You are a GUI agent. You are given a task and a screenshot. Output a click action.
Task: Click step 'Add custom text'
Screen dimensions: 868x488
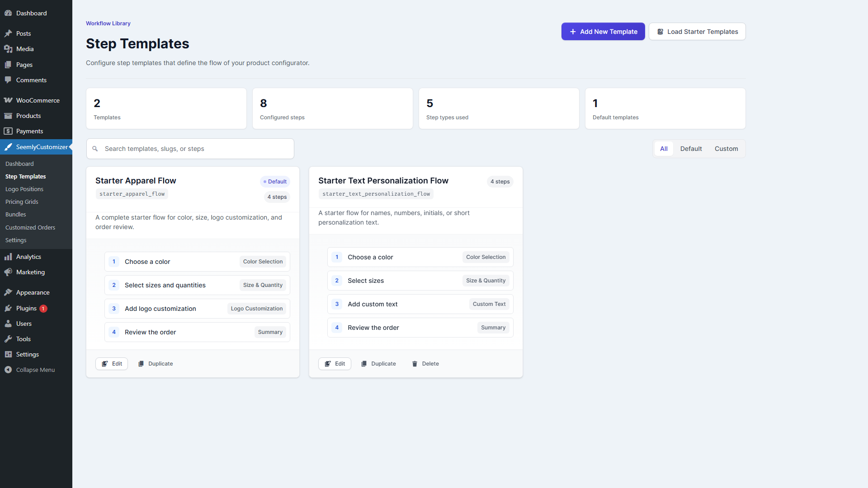point(420,304)
